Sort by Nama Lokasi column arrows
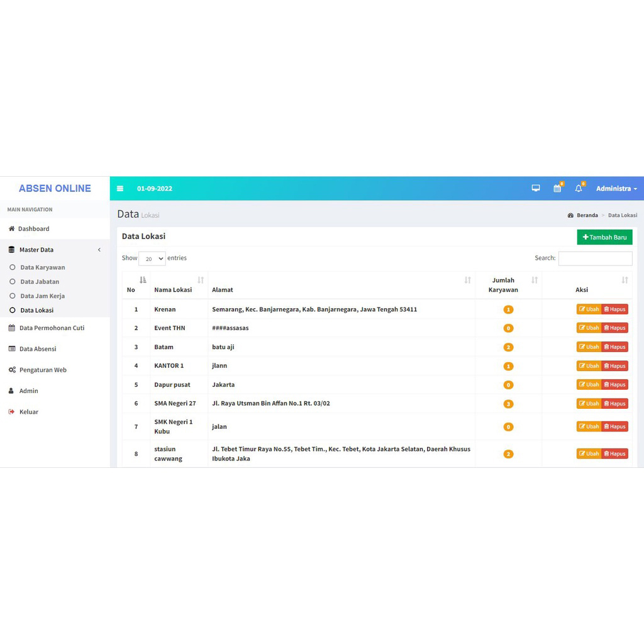The height and width of the screenshot is (644, 644). coord(201,280)
